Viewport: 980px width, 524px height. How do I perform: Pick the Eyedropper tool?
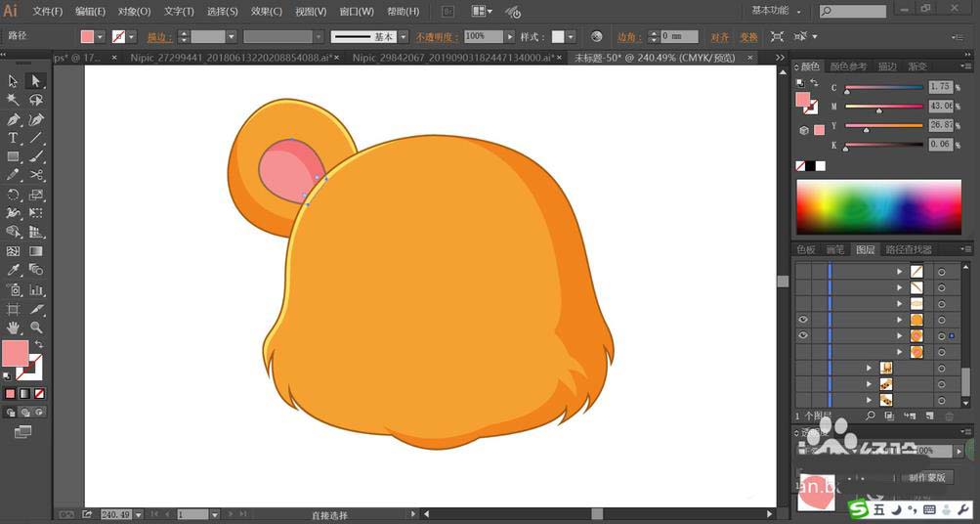(14, 270)
